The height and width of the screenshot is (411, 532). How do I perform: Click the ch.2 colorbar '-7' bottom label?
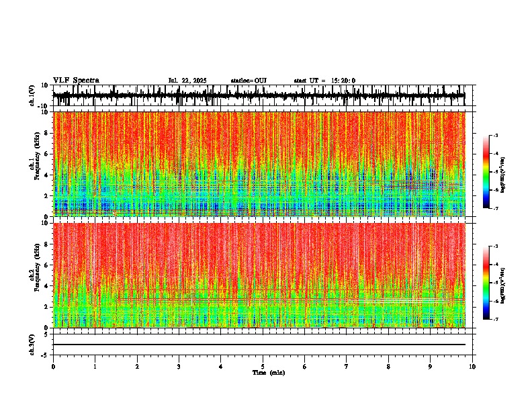[x=496, y=319]
